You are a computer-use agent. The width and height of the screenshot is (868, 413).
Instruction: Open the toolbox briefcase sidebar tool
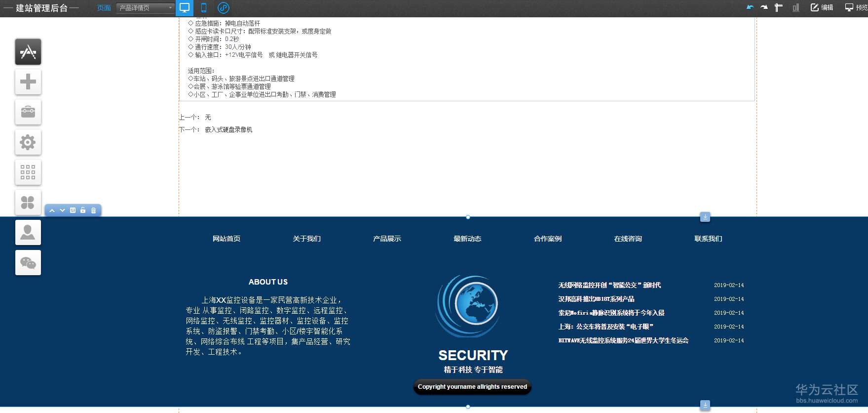click(28, 112)
